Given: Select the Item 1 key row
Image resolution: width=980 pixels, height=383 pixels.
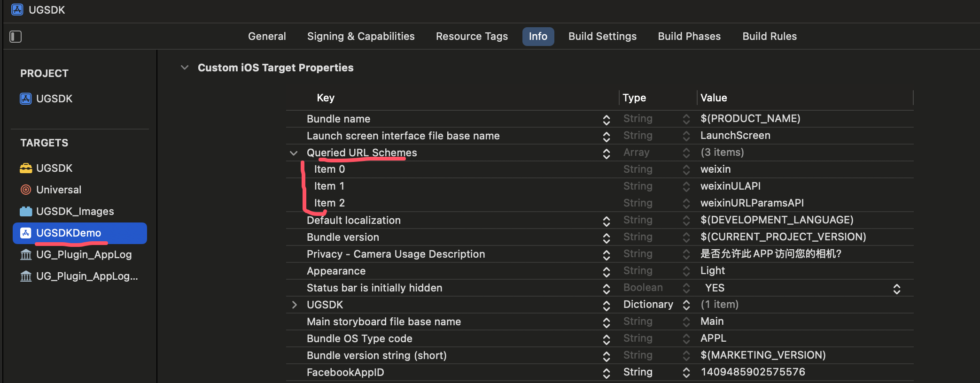Looking at the screenshot, I should (x=329, y=186).
